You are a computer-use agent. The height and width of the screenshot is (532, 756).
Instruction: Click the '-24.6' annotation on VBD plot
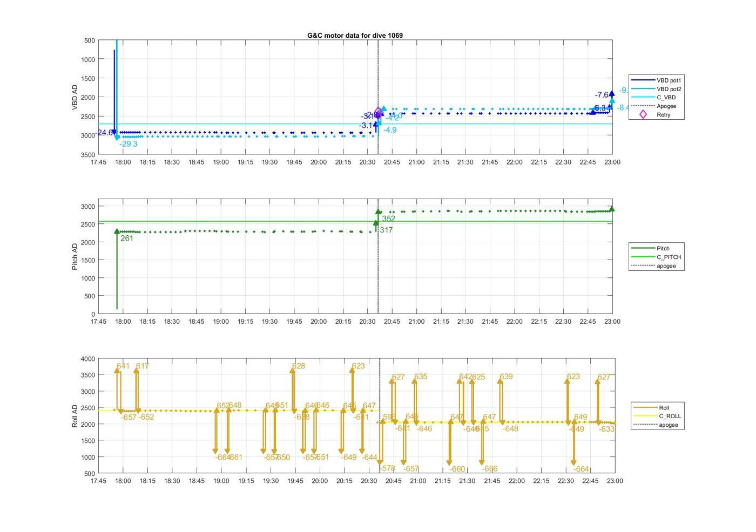point(104,133)
